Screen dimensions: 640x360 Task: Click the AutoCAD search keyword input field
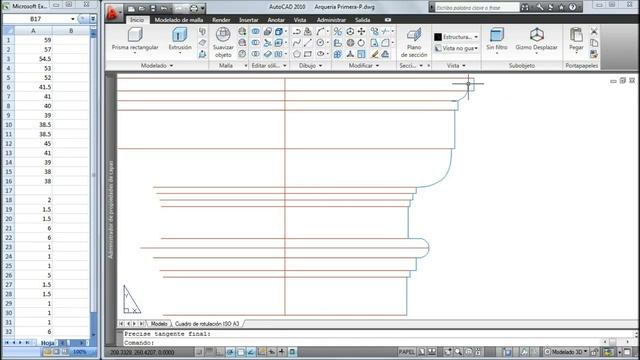coord(476,7)
